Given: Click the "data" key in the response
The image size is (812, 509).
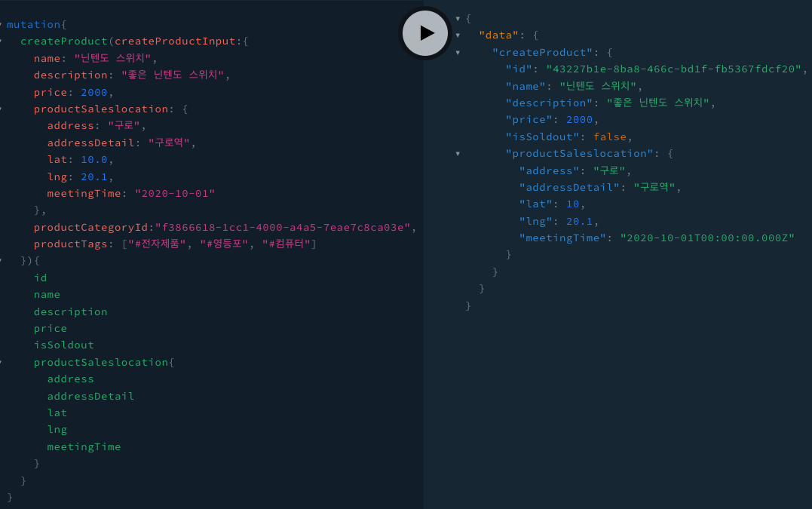Looking at the screenshot, I should (498, 35).
